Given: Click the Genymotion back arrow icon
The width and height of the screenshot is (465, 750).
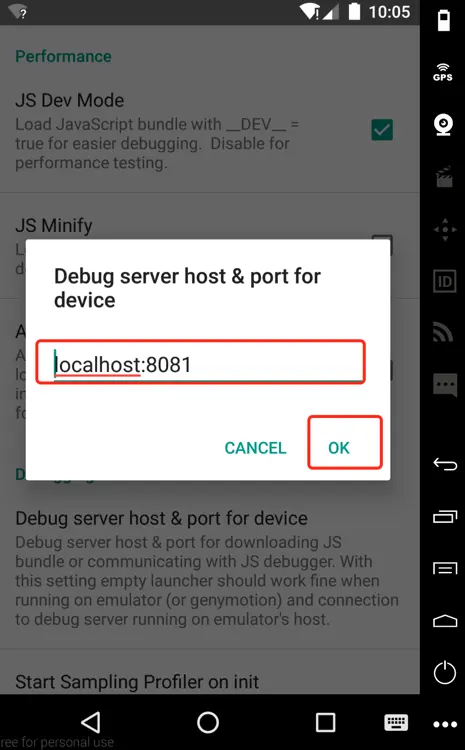Looking at the screenshot, I should 445,464.
